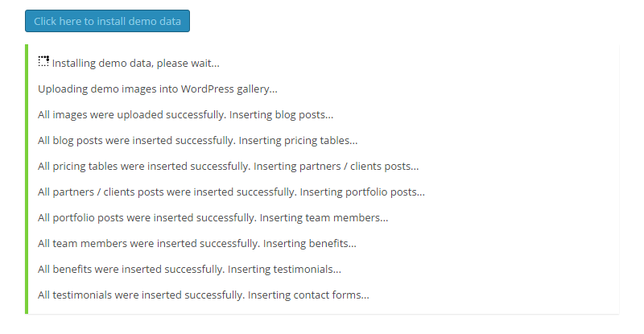
Task: Click "All pricing tables were inserted successfully" text
Action: tap(144, 166)
